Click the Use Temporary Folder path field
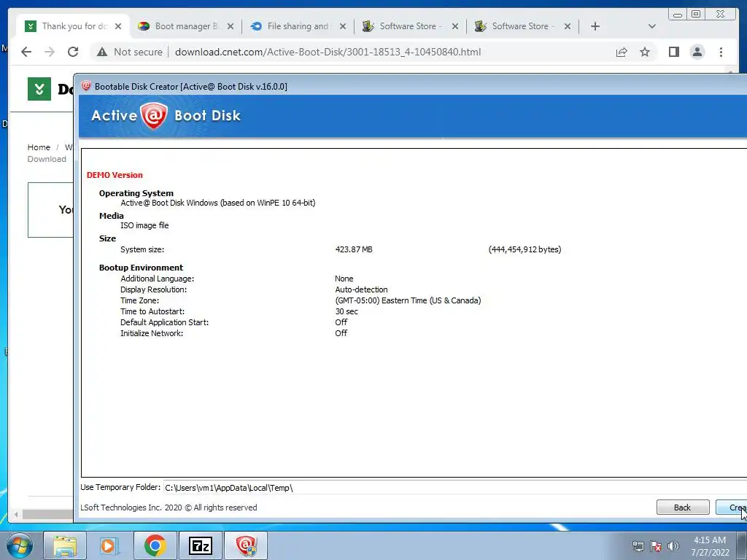The image size is (747, 560). pyautogui.click(x=455, y=488)
